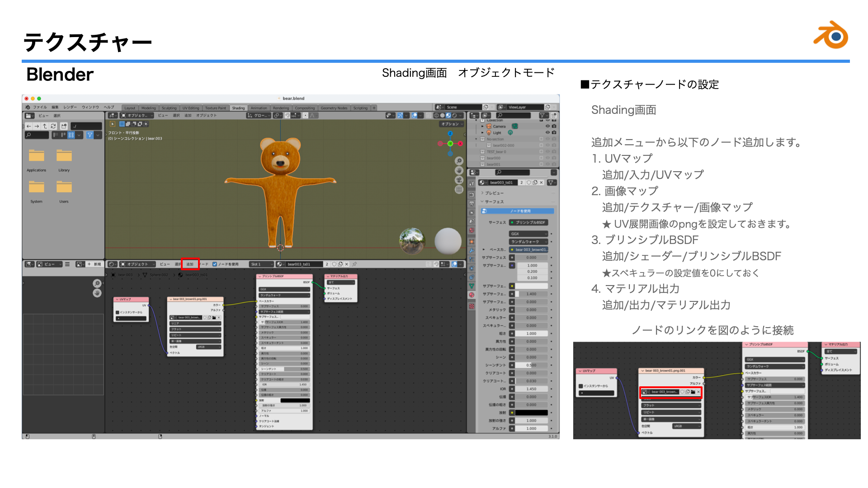Open the sRGB color space dropdown in image node
The height and width of the screenshot is (488, 868).
[x=208, y=347]
